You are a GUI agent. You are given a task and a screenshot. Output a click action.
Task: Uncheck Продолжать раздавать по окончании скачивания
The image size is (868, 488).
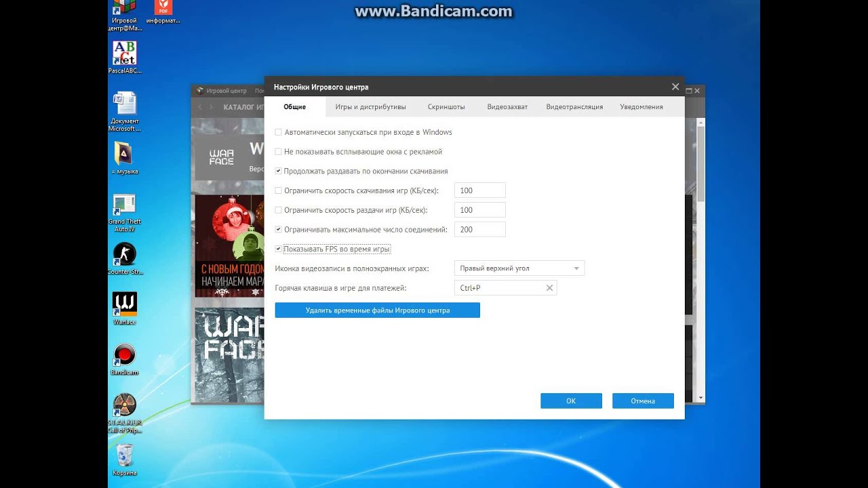(278, 171)
